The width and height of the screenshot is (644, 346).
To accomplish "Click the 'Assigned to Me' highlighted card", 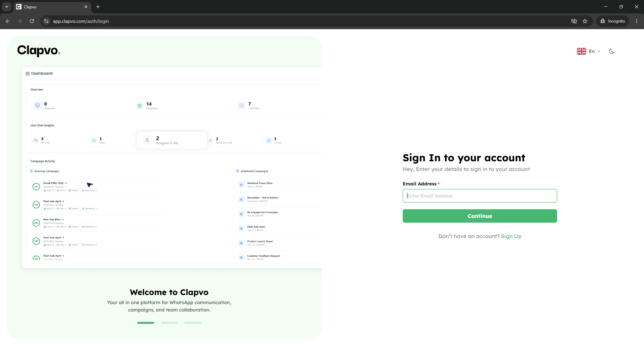I will [172, 140].
